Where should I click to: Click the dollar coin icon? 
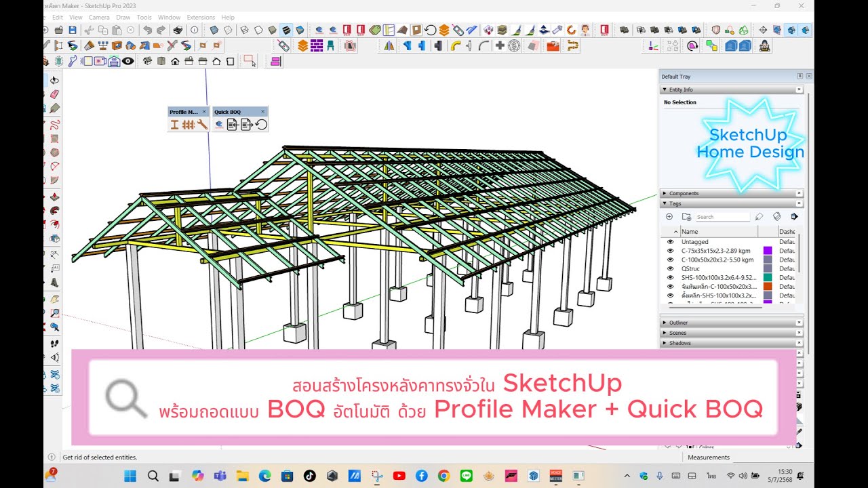pos(513,45)
